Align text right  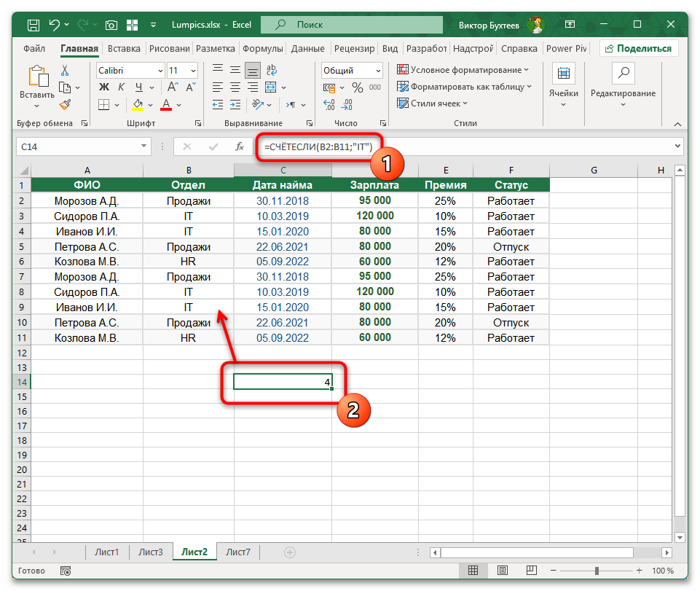pos(253,87)
